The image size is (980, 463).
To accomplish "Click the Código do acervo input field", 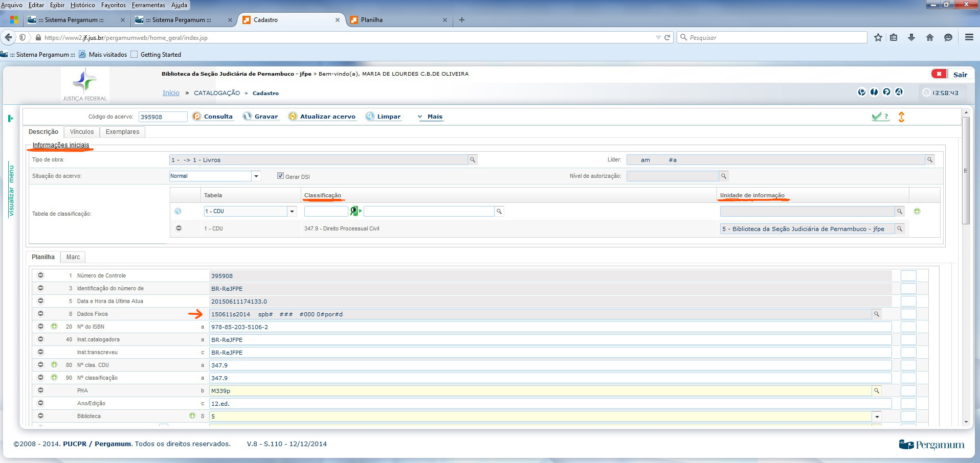I will click(x=163, y=117).
